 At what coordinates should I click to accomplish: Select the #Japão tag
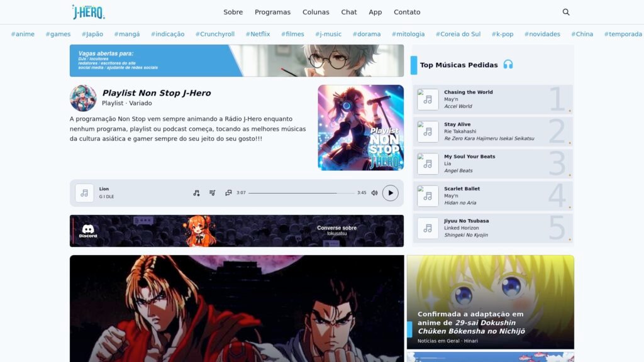point(92,34)
